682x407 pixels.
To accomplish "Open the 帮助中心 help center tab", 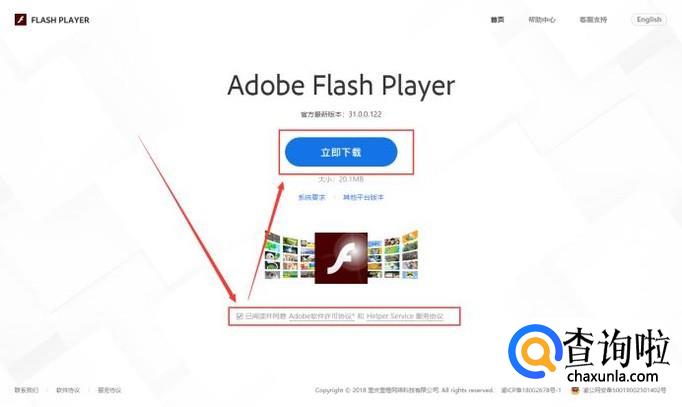I will 542,20.
